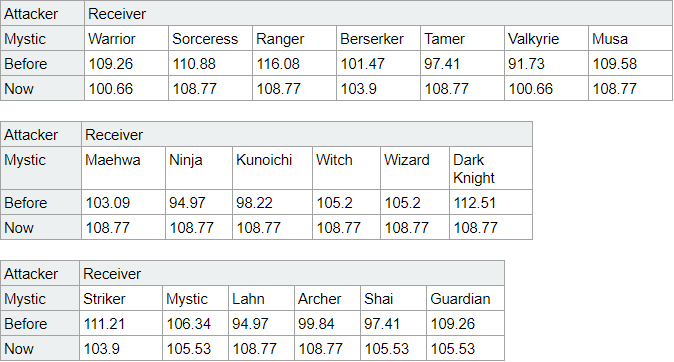674x362 pixels.
Task: Click the Berserker Now value 103.9
Action: click(378, 89)
